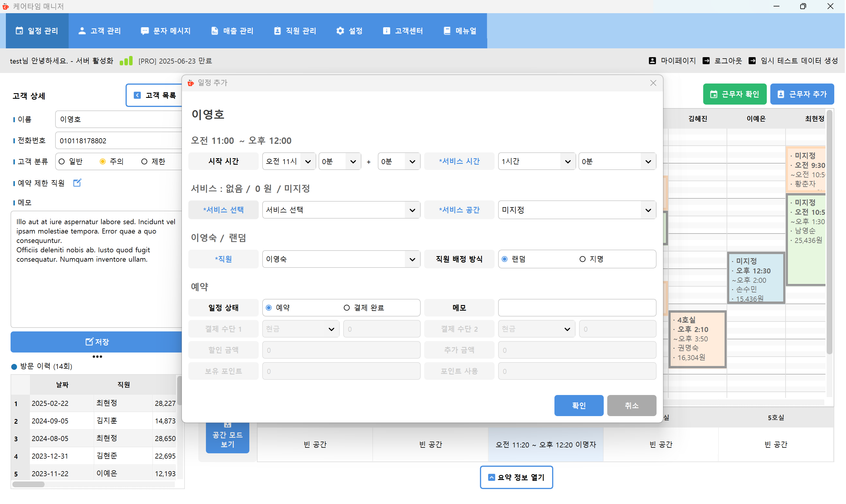Open 마이페이지 via its profile icon
846x504 pixels.
[x=652, y=60]
